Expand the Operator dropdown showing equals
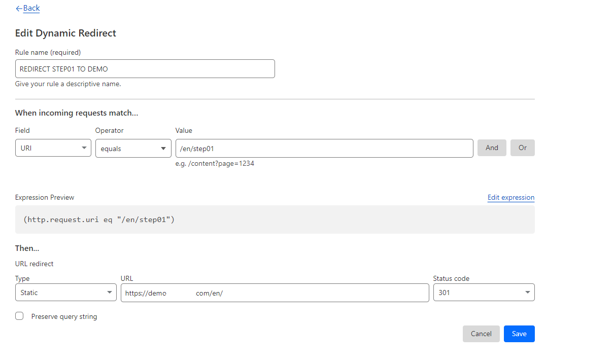Image resolution: width=614 pixels, height=364 pixels. click(133, 148)
